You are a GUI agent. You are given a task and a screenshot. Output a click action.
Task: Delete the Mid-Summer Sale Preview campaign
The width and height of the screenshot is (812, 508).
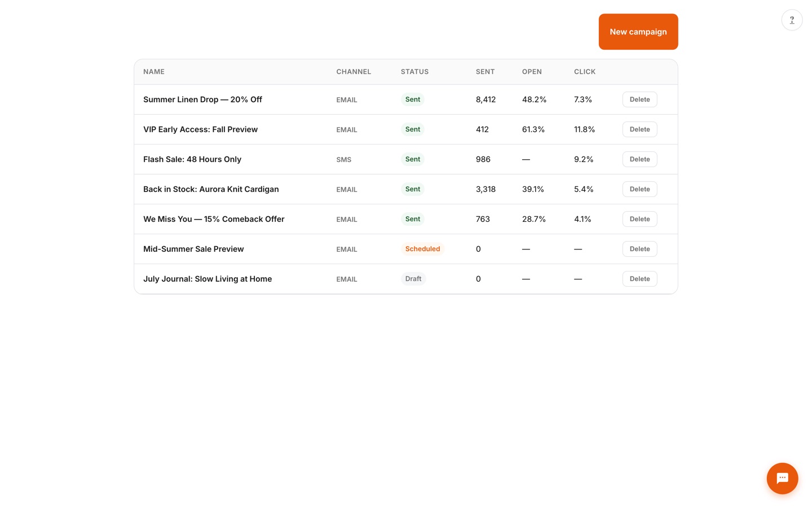639,249
